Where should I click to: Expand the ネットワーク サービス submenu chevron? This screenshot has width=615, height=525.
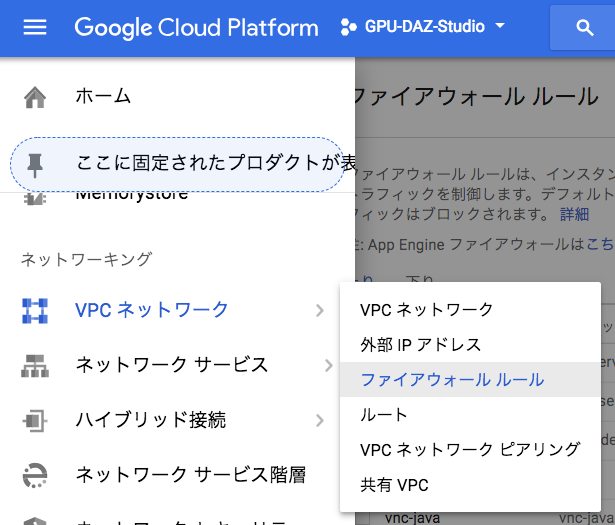(x=329, y=365)
